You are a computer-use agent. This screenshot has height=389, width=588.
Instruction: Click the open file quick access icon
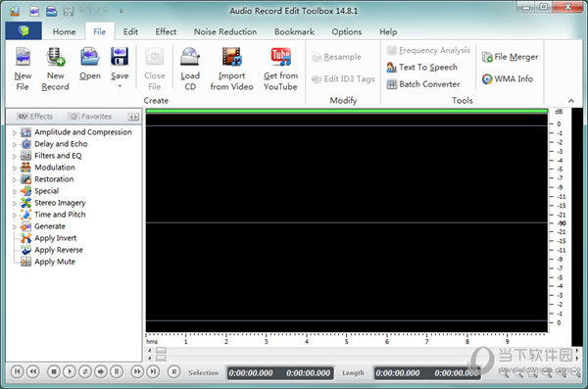[51, 11]
